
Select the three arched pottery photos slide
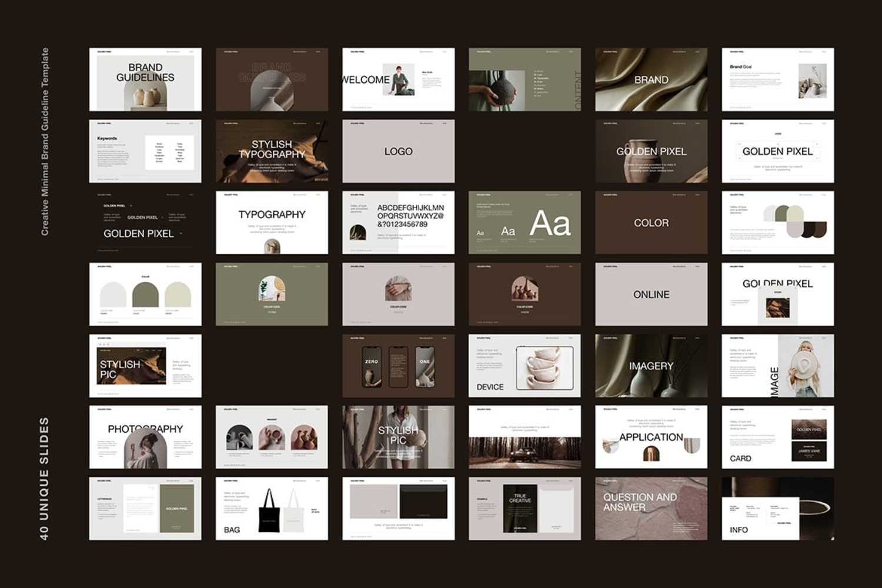272,437
